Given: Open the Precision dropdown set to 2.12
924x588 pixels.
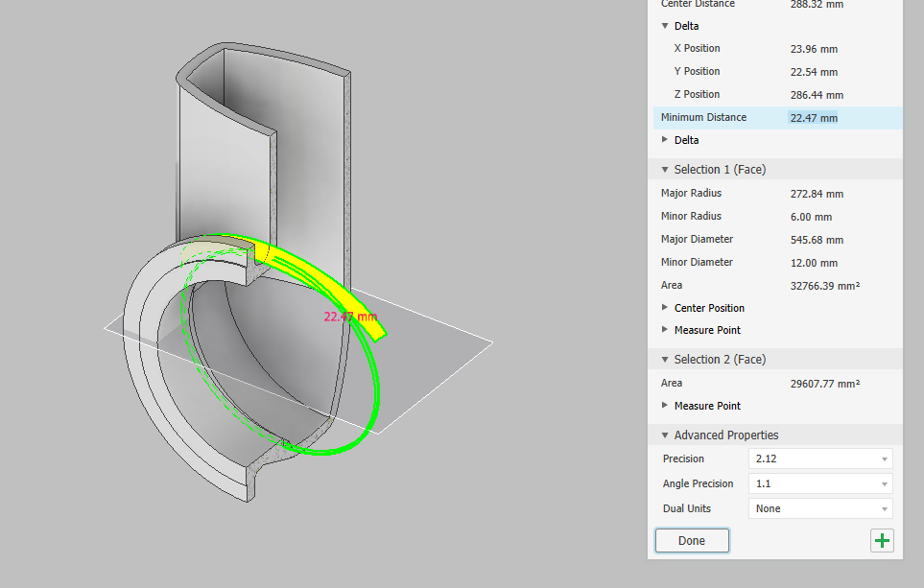Looking at the screenshot, I should tap(819, 459).
